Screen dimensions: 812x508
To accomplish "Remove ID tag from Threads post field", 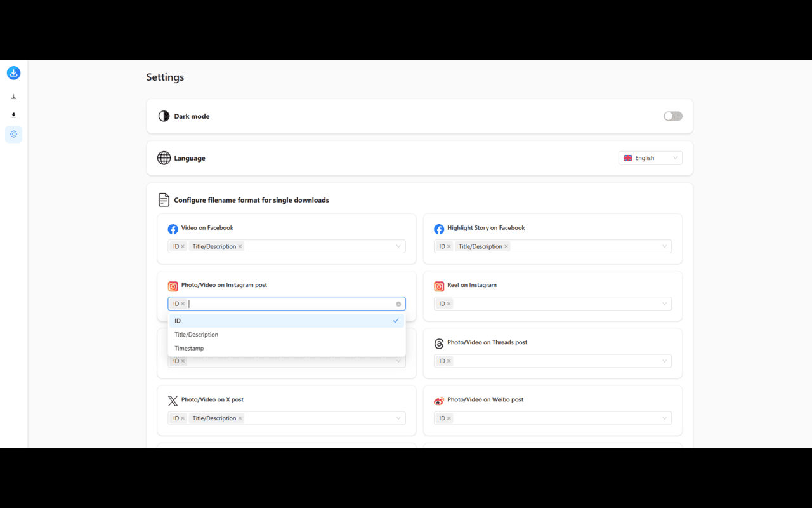I will click(449, 361).
